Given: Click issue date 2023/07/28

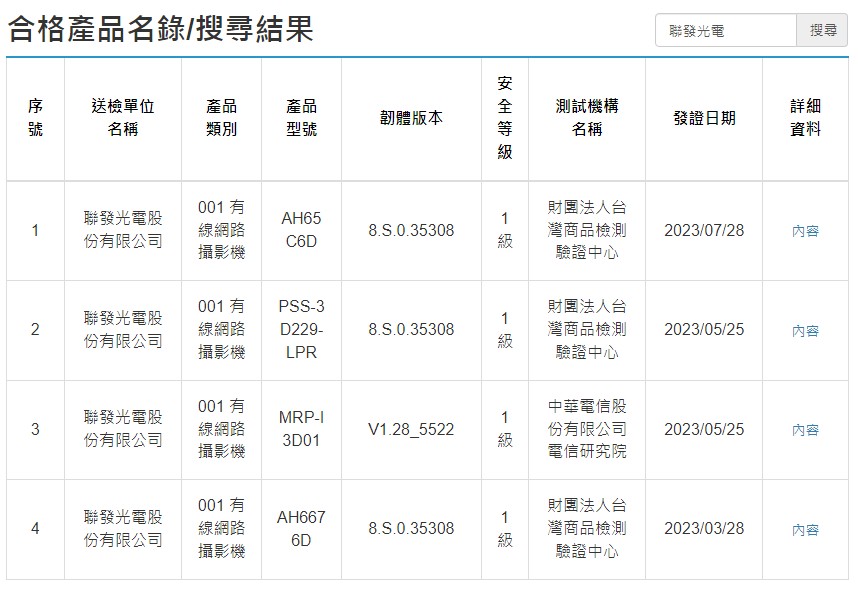Looking at the screenshot, I should 704,230.
